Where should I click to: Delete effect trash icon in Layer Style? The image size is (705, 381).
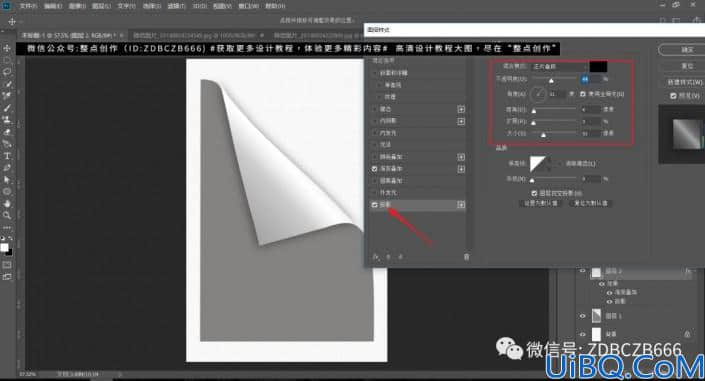click(466, 257)
